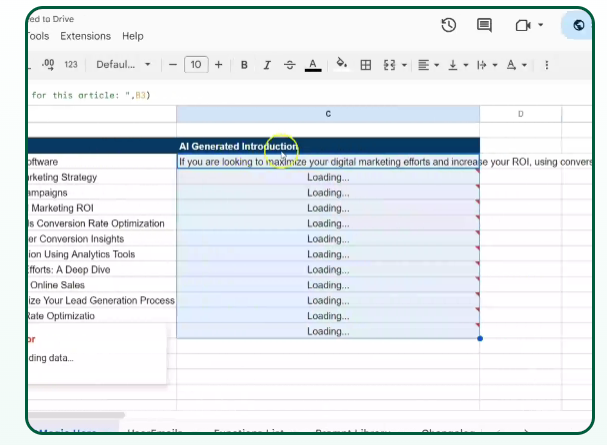607x445 pixels.
Task: Click the font size input field
Action: tap(195, 65)
